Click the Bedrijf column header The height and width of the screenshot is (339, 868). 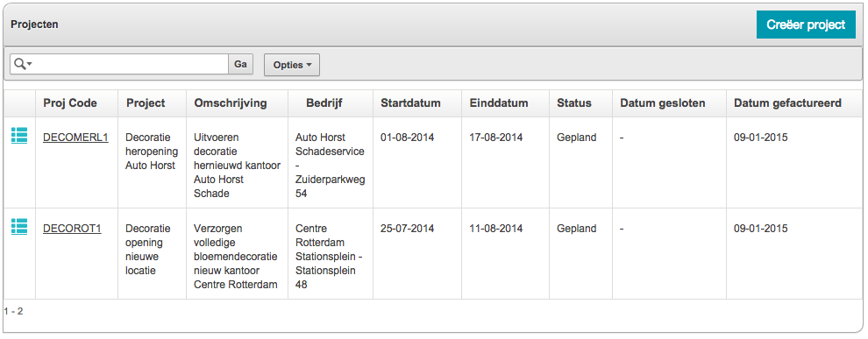[x=325, y=102]
